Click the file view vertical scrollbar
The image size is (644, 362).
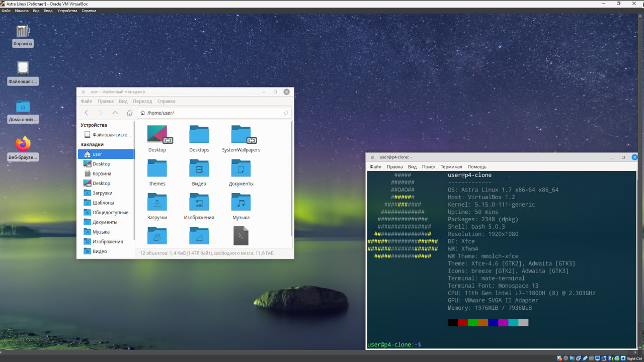click(x=292, y=178)
